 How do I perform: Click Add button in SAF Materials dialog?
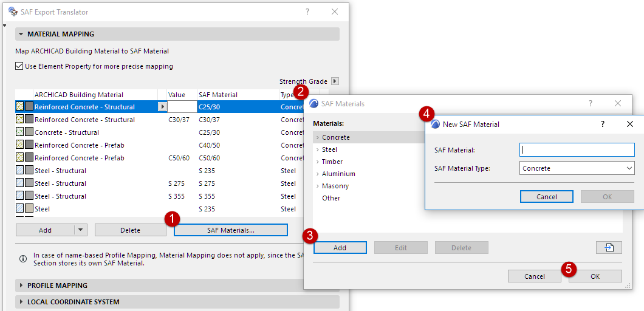coord(340,248)
